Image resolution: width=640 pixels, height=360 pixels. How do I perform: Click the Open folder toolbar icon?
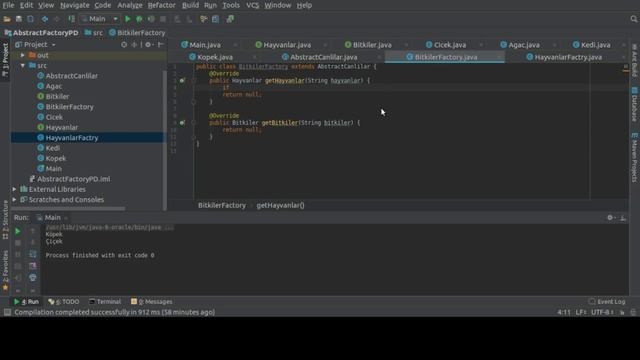(7, 19)
